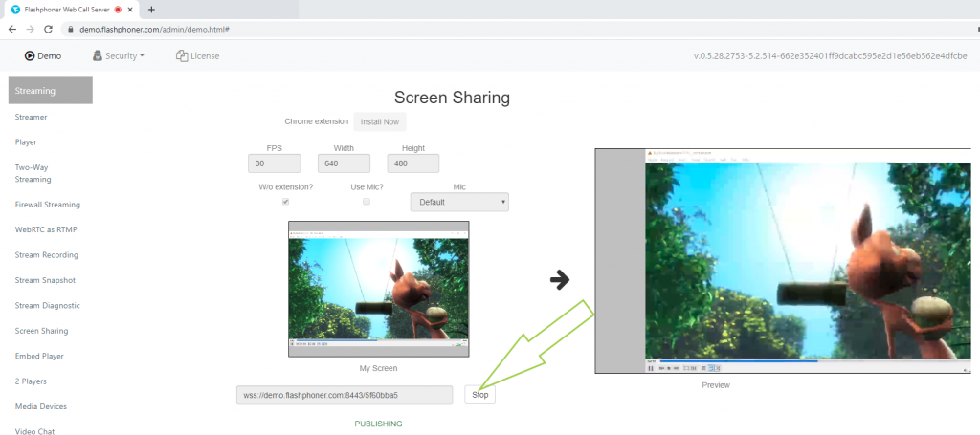Click the version number text
Screen dimensions: 980x435
830,55
